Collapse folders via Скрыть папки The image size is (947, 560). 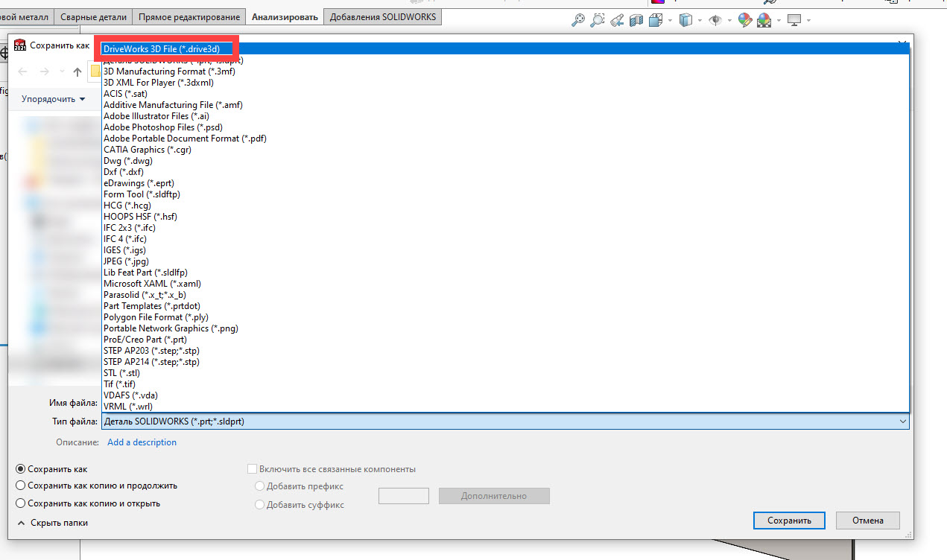[x=52, y=523]
